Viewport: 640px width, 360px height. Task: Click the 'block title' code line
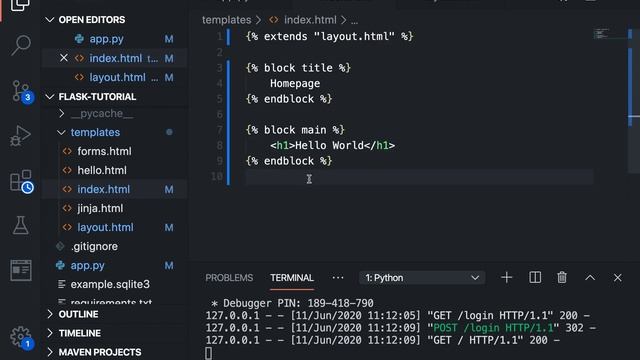coord(298,68)
